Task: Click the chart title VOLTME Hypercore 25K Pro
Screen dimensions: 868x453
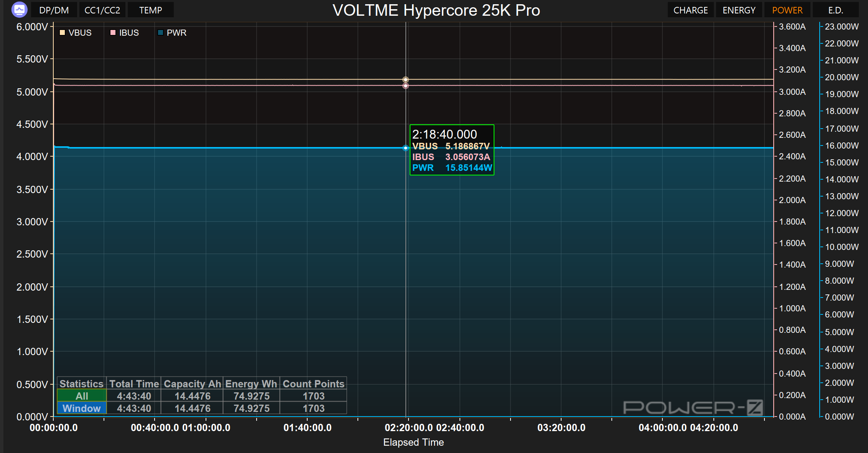Action: 436,10
